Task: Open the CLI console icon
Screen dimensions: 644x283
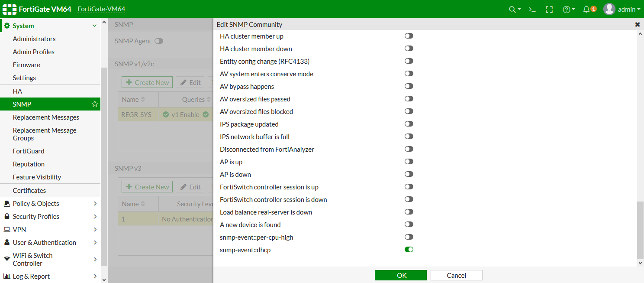Action: point(533,9)
